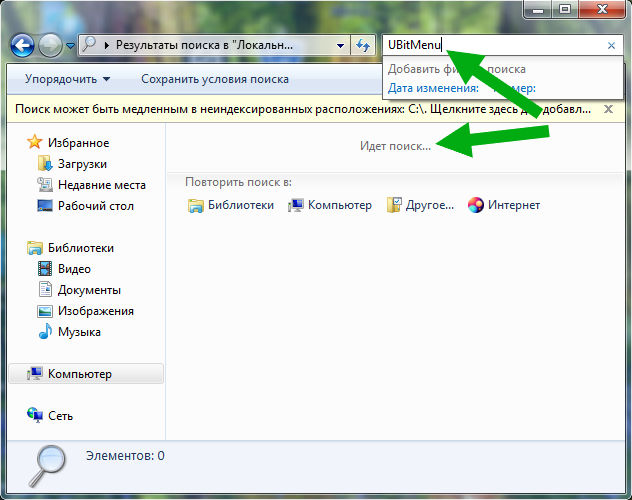Open recent pages dropdown next to Forward
This screenshot has width=632, height=500.
tap(70, 46)
